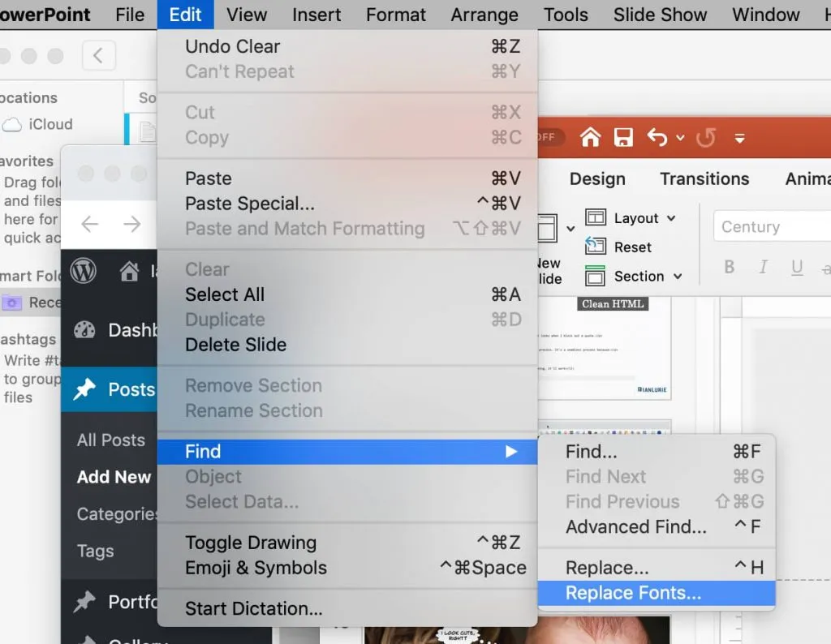Image resolution: width=831 pixels, height=644 pixels.
Task: Select Replace Fonts... in submenu
Action: click(x=657, y=593)
